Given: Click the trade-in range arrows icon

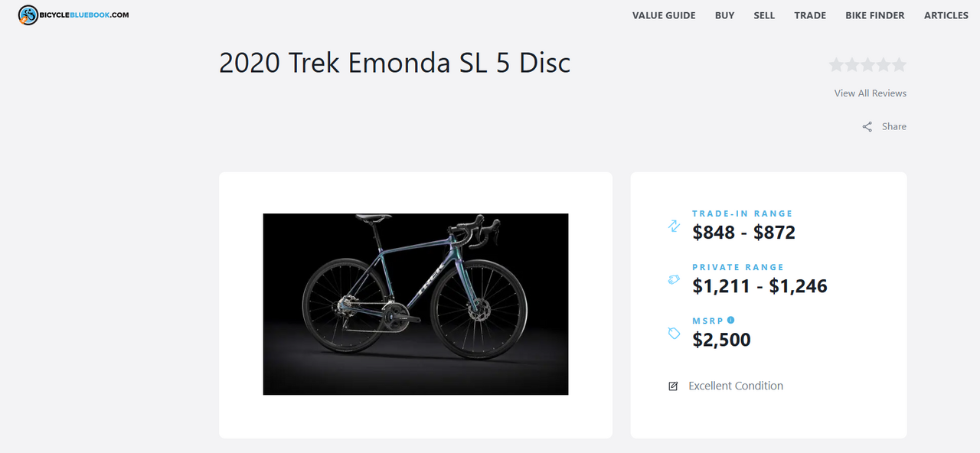Looking at the screenshot, I should (674, 226).
